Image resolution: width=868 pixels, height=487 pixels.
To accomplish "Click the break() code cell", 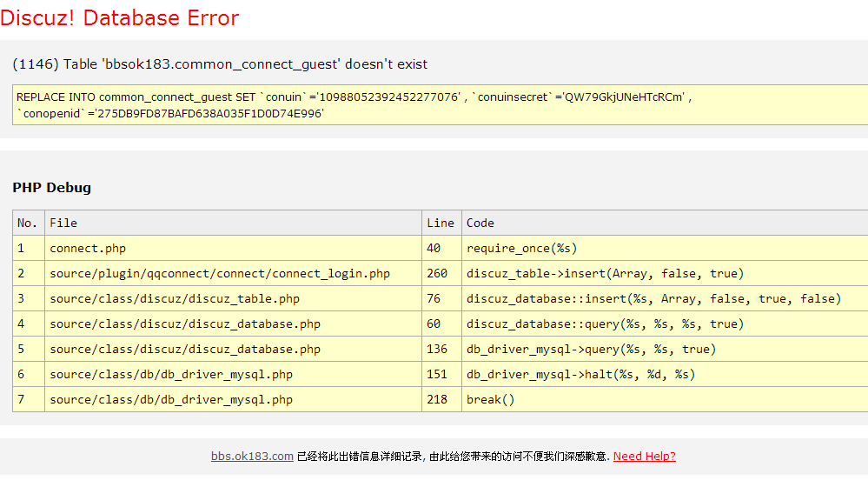I will coord(665,399).
